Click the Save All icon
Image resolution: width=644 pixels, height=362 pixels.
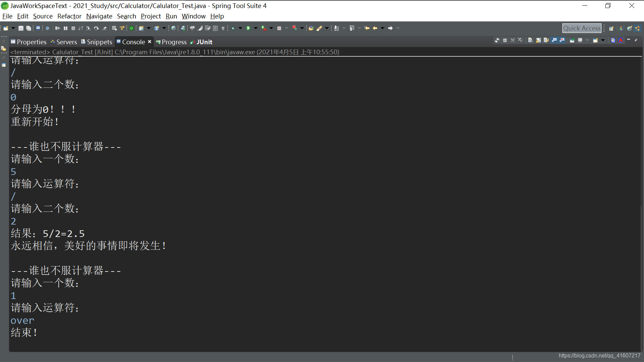click(x=28, y=28)
